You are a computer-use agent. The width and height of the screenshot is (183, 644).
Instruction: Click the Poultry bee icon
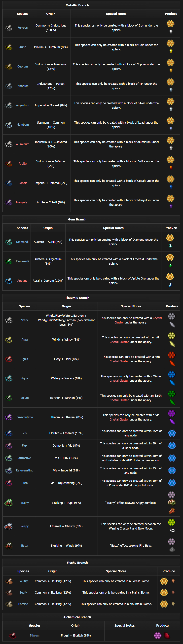pyautogui.click(x=9, y=581)
